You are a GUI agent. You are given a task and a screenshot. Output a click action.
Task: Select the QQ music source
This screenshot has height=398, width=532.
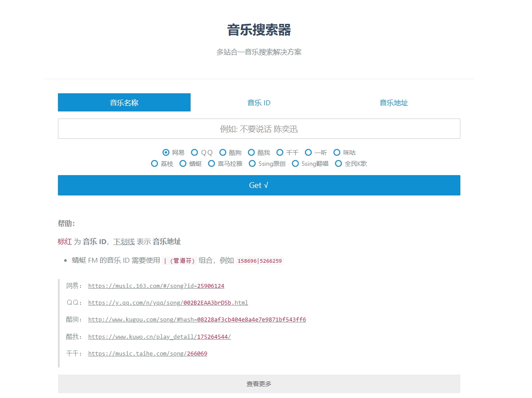(195, 152)
